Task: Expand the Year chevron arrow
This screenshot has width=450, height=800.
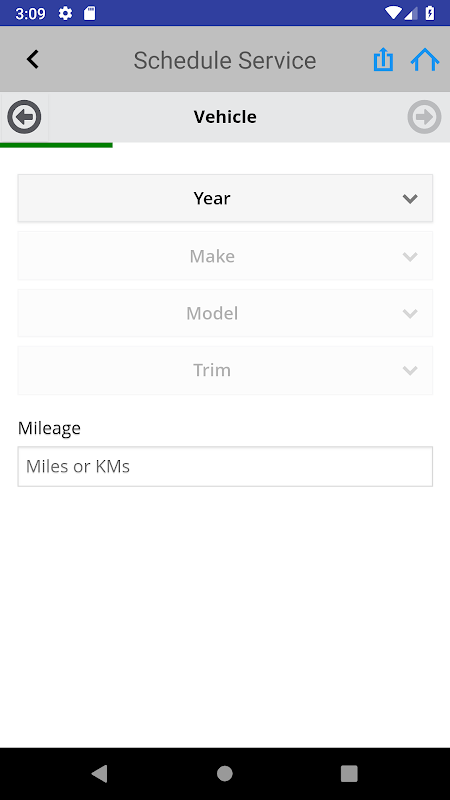Action: click(410, 198)
